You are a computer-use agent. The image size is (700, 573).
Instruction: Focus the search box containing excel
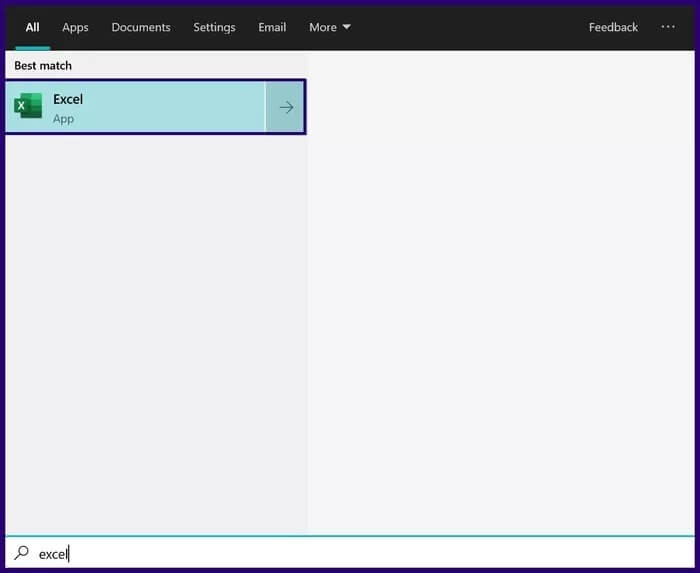350,553
